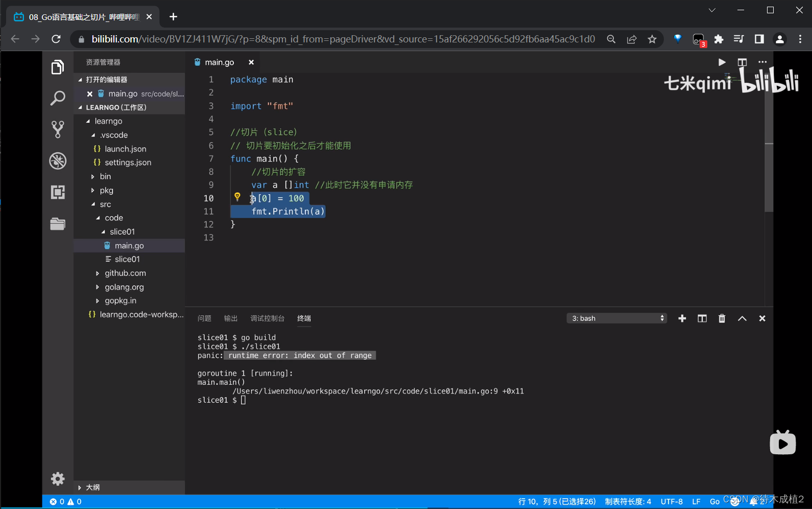Viewport: 812px width, 509px height.
Task: Select the slice01 binary file
Action: coord(127,259)
